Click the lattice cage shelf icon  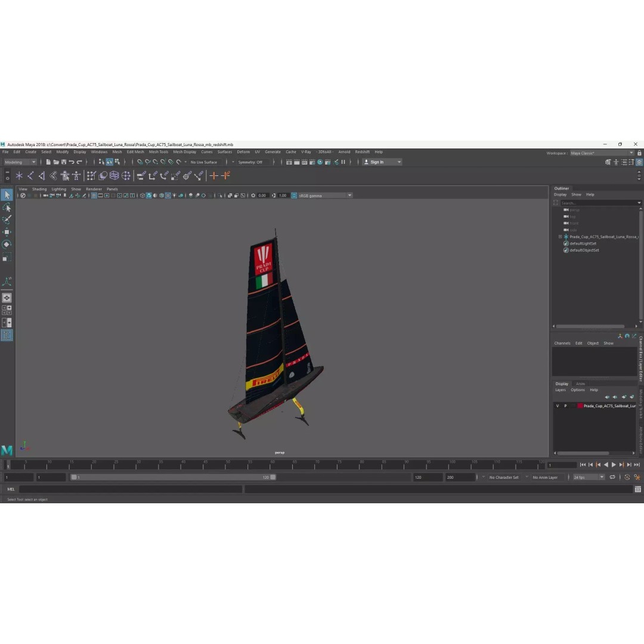click(x=114, y=176)
